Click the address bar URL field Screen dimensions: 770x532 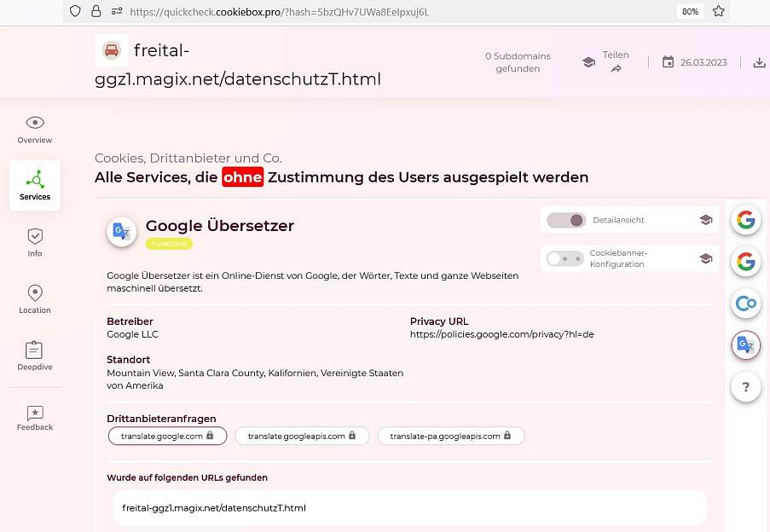279,12
